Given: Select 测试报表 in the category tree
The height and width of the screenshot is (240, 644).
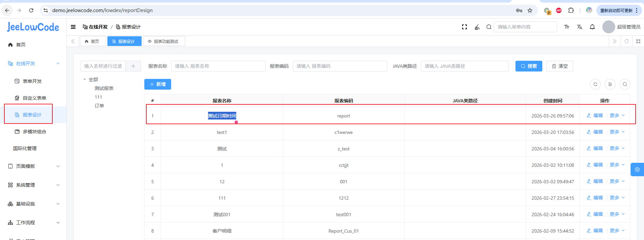Looking at the screenshot, I should pos(104,88).
